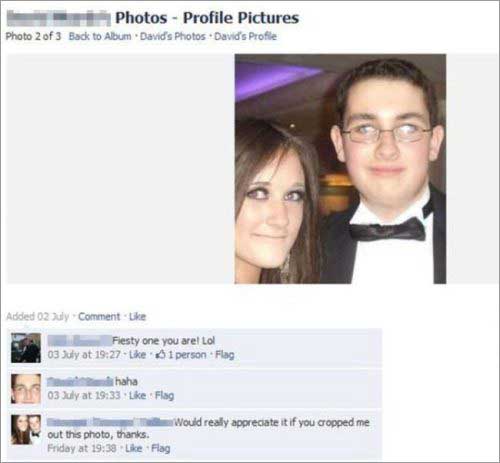Open the avatar of the crop-request commenter
Image resolution: width=500 pixels, height=463 pixels.
(x=26, y=429)
